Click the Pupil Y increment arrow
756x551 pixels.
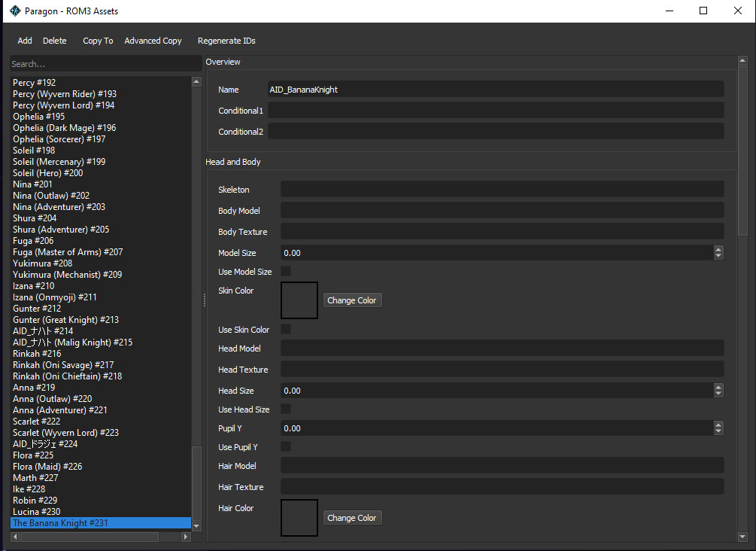[718, 425]
